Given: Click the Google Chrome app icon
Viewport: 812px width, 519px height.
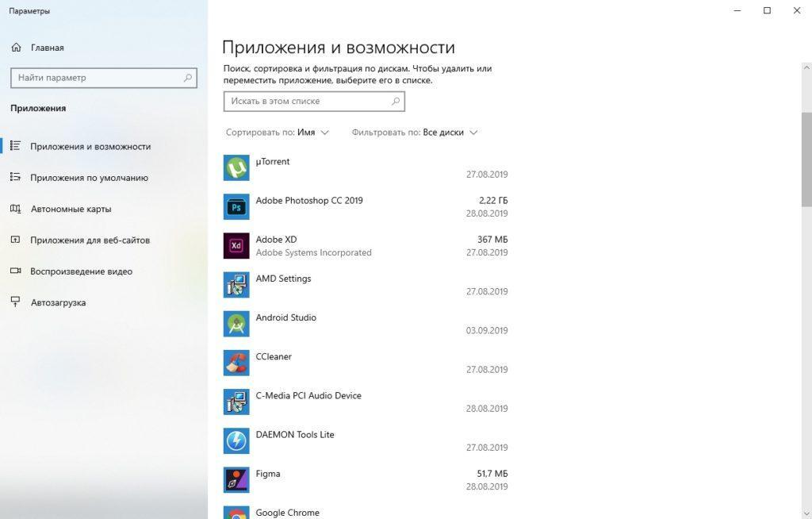Looking at the screenshot, I should (236, 513).
